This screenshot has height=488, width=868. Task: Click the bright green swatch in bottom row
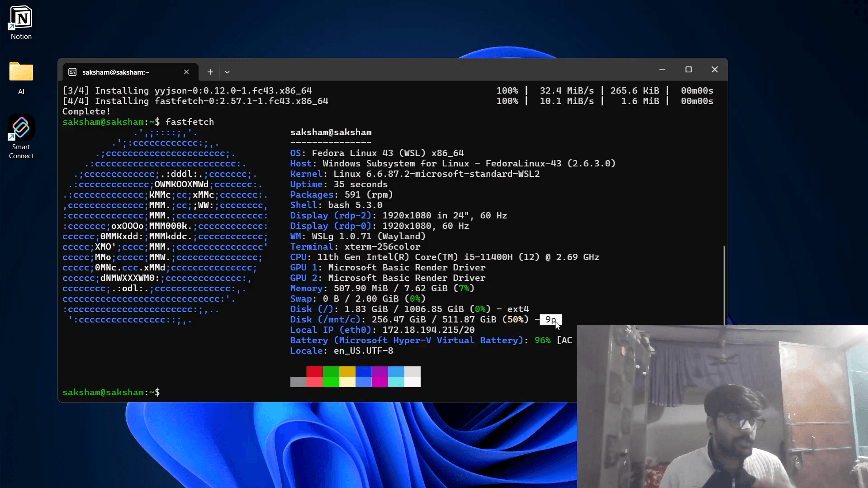click(331, 382)
